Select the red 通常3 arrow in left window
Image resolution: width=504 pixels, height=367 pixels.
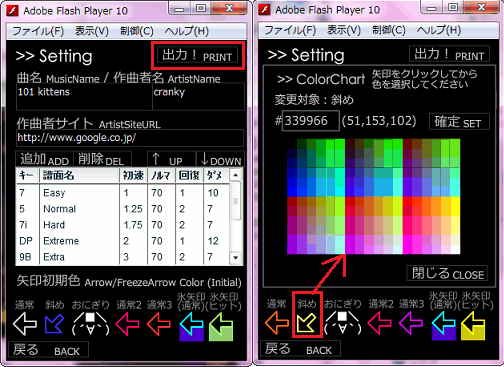coord(159,324)
